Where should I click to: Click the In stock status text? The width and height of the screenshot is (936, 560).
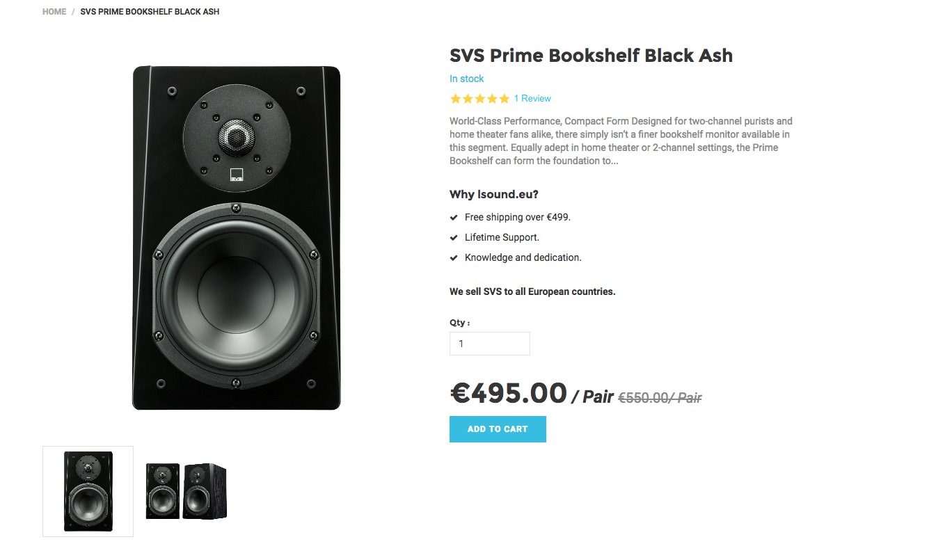tap(466, 79)
